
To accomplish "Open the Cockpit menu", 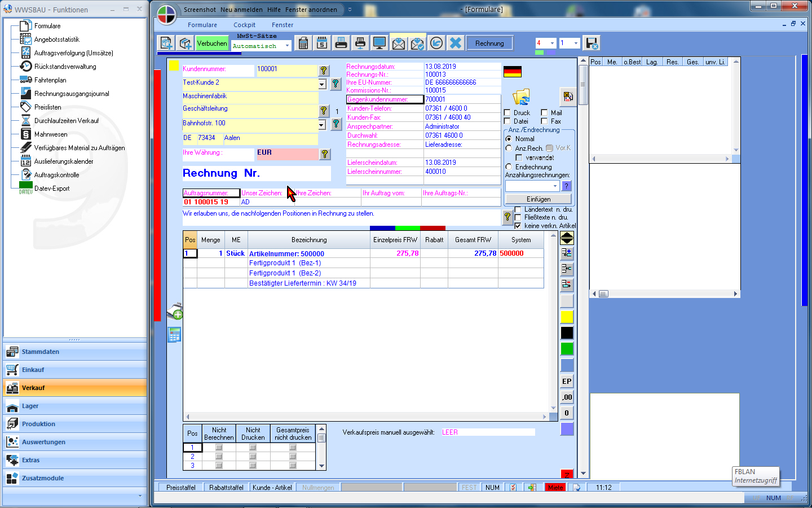I will [x=244, y=25].
